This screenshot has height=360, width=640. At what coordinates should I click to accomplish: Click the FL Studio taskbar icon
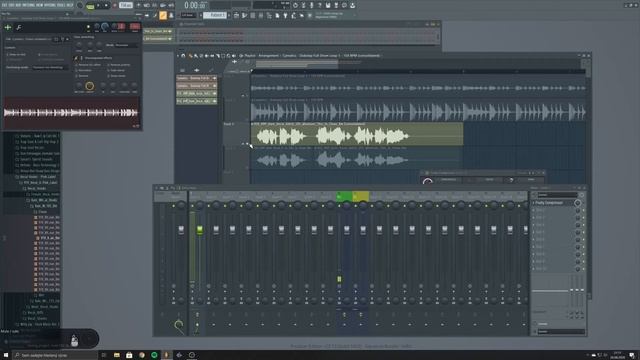click(x=166, y=355)
